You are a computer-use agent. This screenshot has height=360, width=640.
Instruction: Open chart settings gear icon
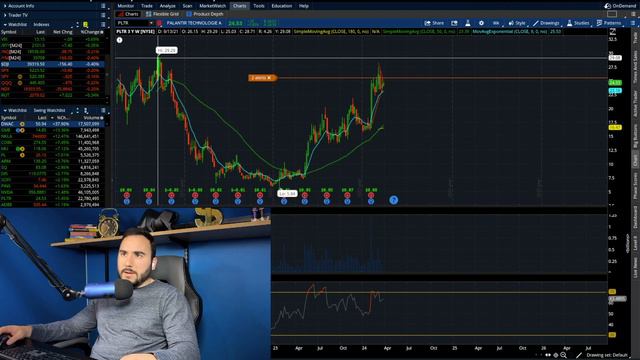tap(481, 23)
